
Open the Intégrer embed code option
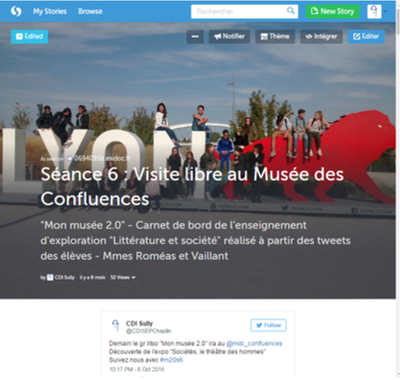[x=321, y=37]
